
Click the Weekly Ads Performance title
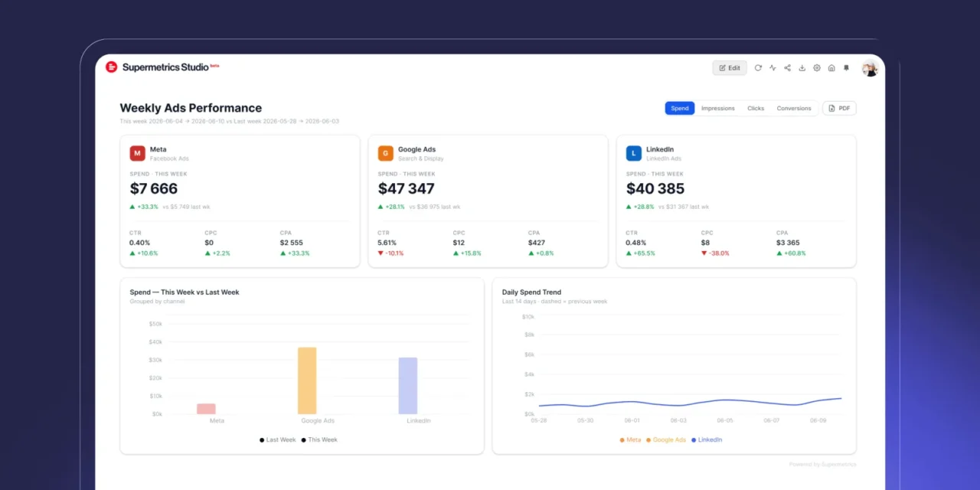tap(191, 108)
